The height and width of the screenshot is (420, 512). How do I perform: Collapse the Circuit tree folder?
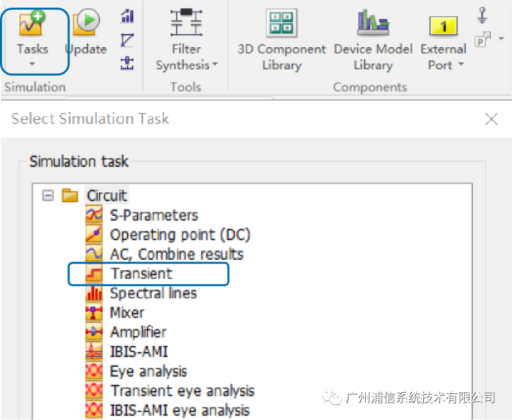coord(48,196)
